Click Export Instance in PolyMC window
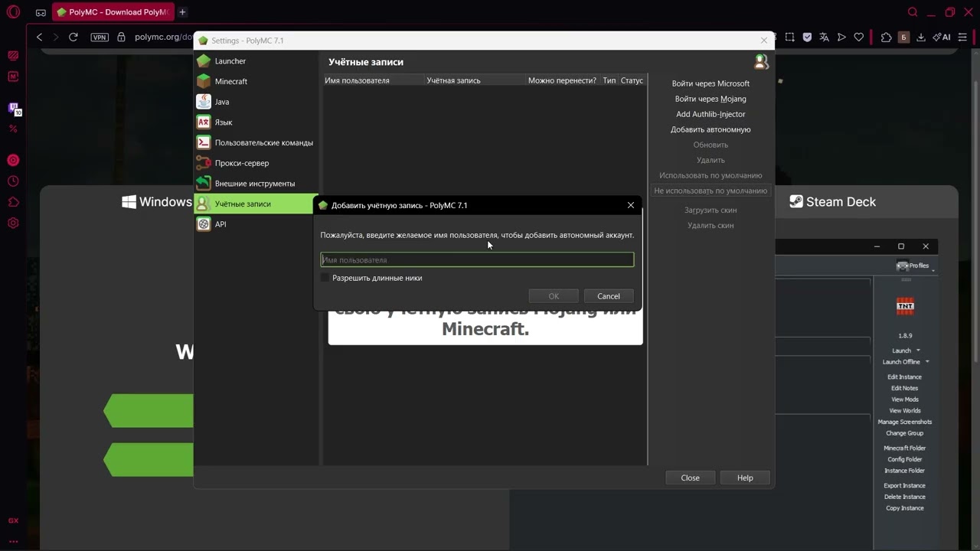The height and width of the screenshot is (551, 980). (904, 486)
